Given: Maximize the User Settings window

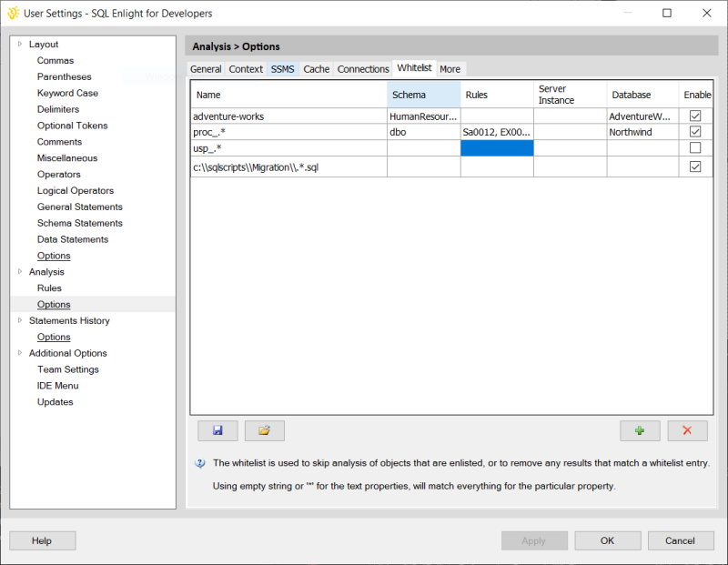Looking at the screenshot, I should (667, 13).
